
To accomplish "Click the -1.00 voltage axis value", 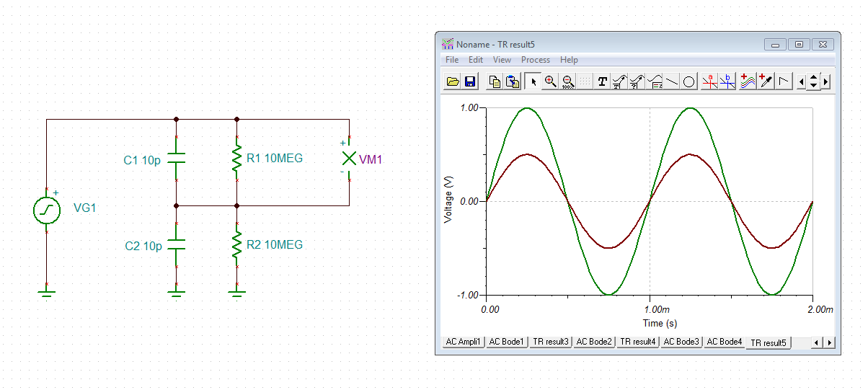I will (x=469, y=296).
